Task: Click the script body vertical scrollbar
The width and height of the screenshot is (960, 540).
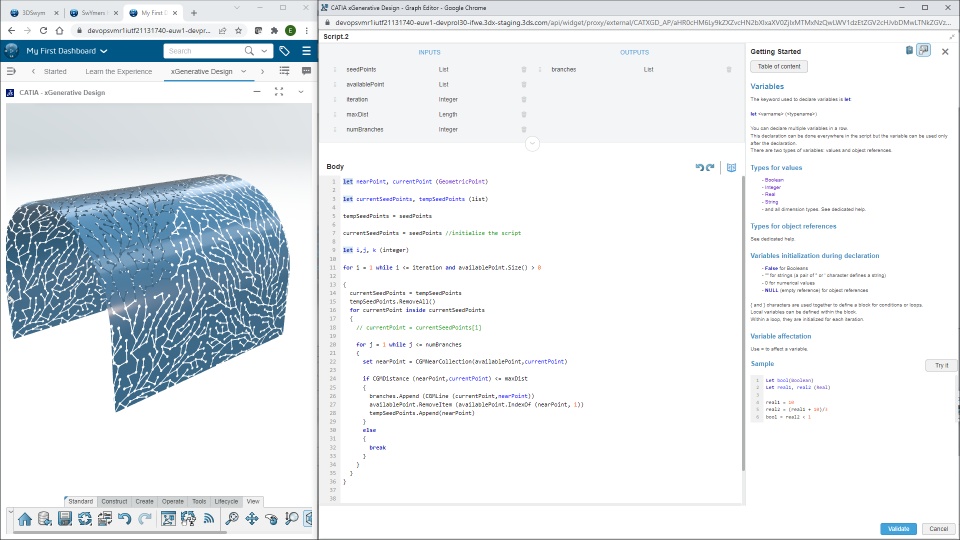Action: pyautogui.click(x=743, y=324)
